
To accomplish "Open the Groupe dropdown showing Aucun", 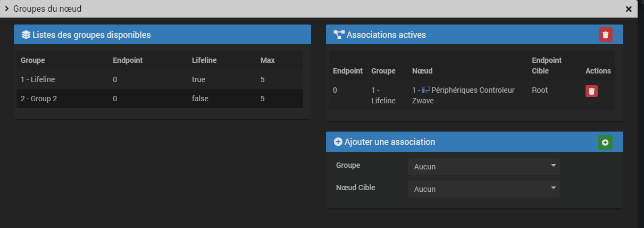I will [x=484, y=167].
